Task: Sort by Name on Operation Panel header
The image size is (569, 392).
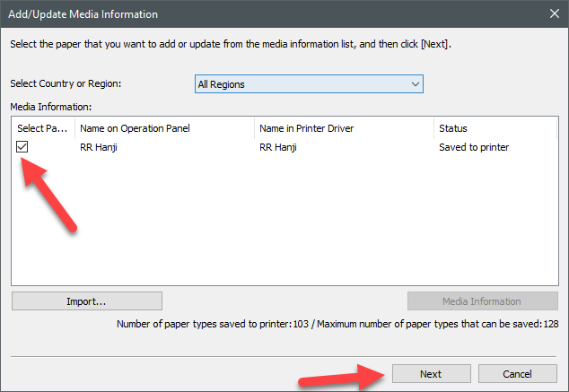Action: coord(135,128)
